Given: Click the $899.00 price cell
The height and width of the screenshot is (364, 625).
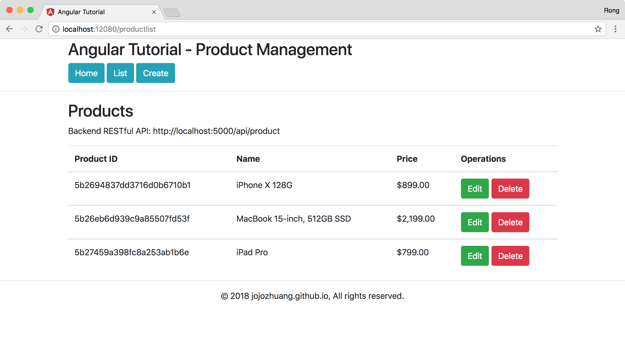Looking at the screenshot, I should [413, 185].
